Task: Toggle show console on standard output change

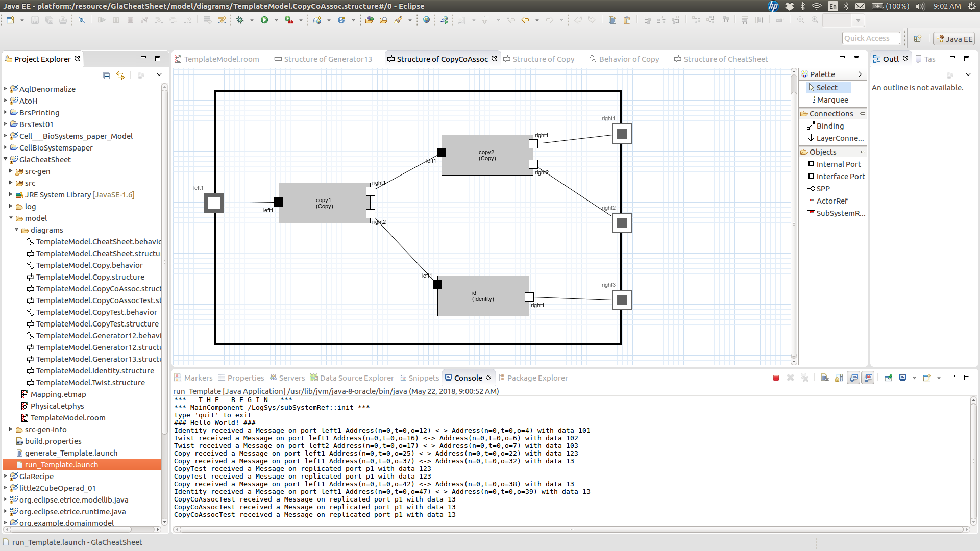Action: tap(853, 378)
